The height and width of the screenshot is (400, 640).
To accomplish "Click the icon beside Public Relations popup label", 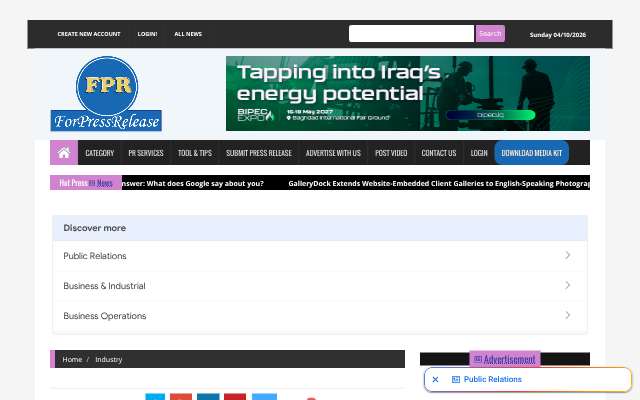I will (x=456, y=380).
